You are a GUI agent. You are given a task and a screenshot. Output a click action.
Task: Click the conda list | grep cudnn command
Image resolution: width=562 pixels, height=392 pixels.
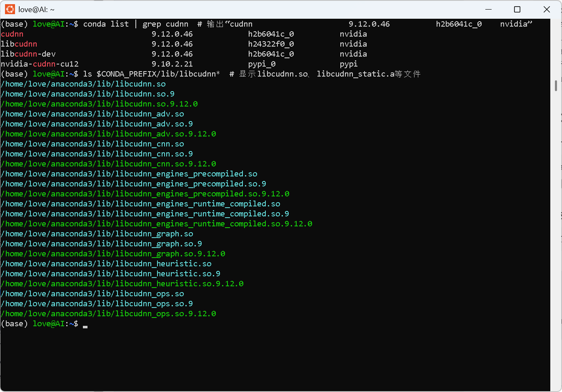click(x=136, y=24)
